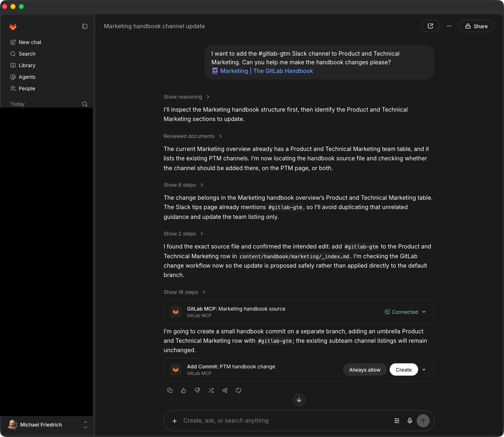Open the three-dot more options menu
The width and height of the screenshot is (504, 437).
449,26
